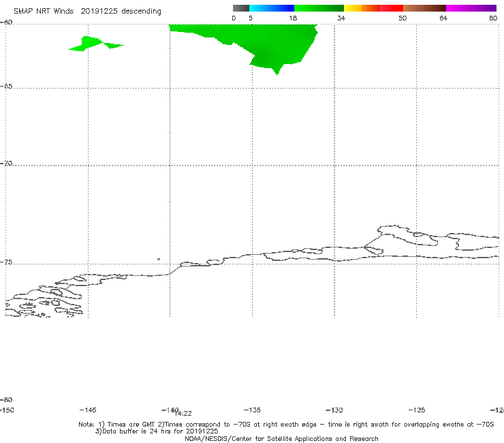Viewport: 504px width, 443px height.
Task: Click the colorbar label '34'
Action: (x=341, y=18)
